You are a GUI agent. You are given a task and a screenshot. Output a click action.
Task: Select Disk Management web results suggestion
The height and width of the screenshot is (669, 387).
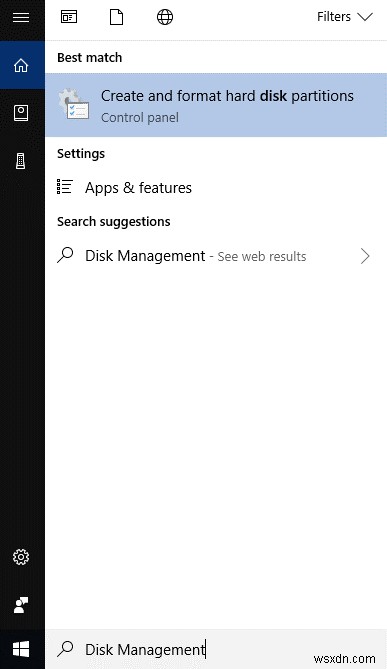point(216,256)
